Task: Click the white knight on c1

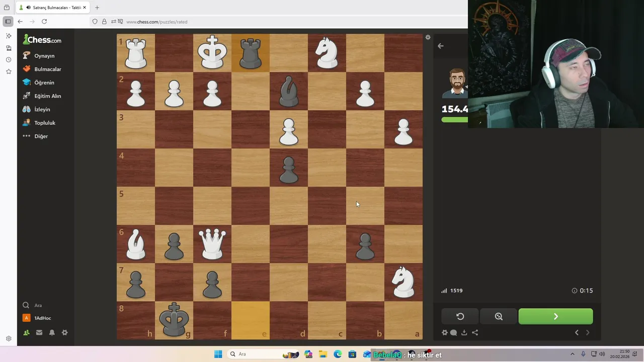Action: click(327, 53)
